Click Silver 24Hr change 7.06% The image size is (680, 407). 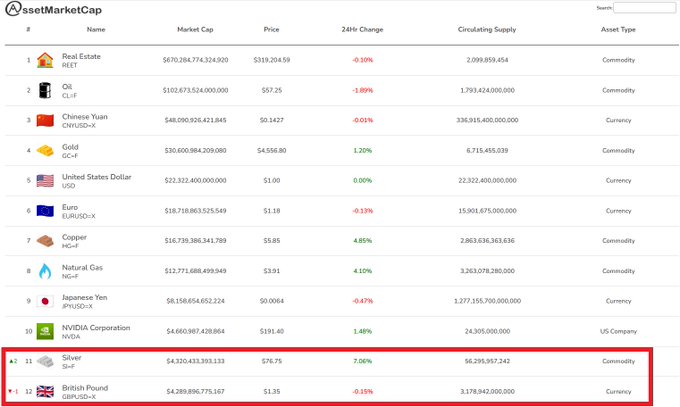click(363, 361)
